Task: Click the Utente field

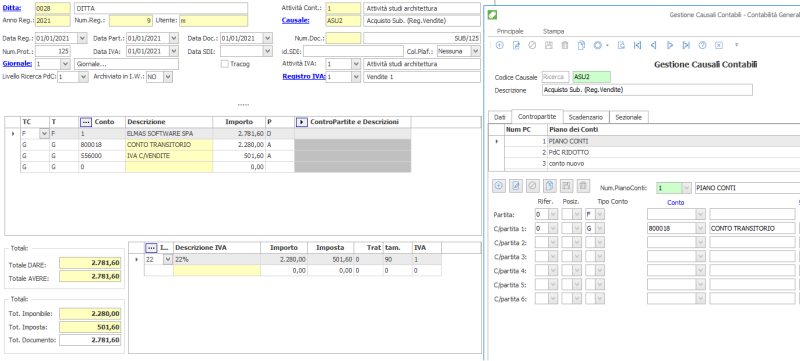Action: click(213, 21)
